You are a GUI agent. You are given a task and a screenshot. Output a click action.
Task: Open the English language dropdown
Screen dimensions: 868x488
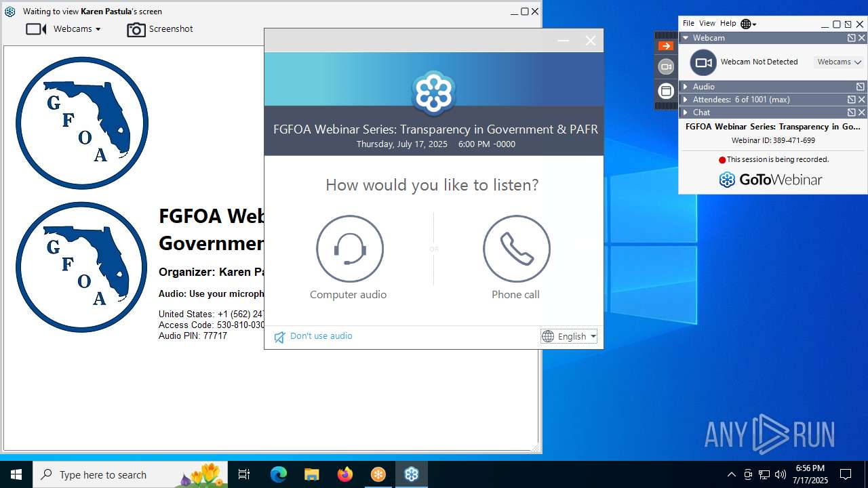coord(569,336)
